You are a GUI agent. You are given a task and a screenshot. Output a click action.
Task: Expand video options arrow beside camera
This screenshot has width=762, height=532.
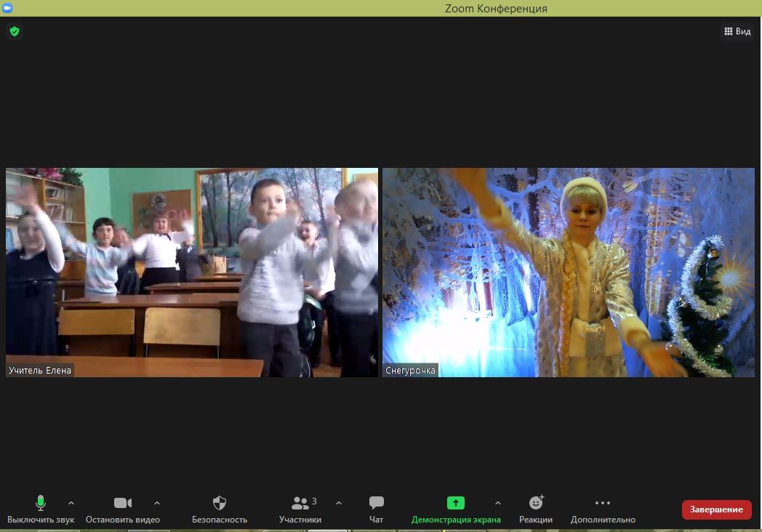[157, 504]
